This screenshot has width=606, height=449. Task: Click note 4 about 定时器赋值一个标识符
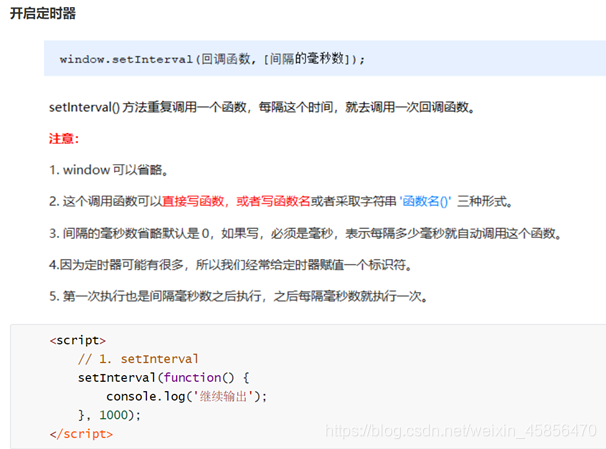pyautogui.click(x=230, y=265)
